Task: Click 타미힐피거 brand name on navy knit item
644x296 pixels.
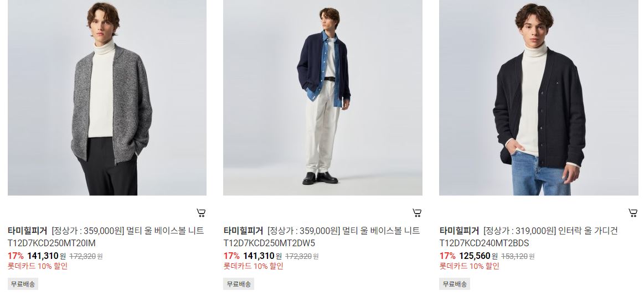Action: pyautogui.click(x=244, y=231)
